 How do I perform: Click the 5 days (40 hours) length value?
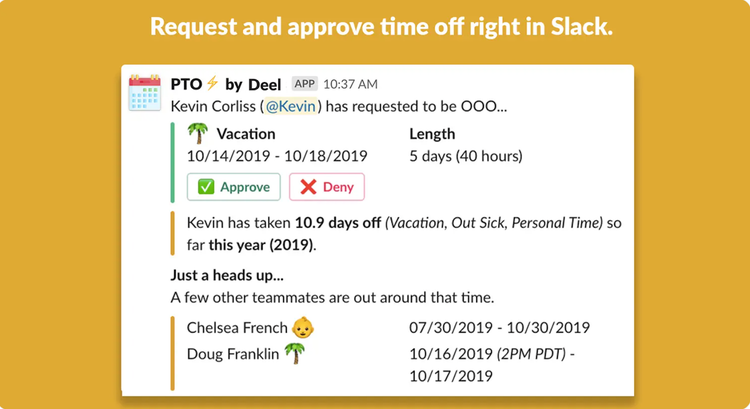(x=466, y=156)
